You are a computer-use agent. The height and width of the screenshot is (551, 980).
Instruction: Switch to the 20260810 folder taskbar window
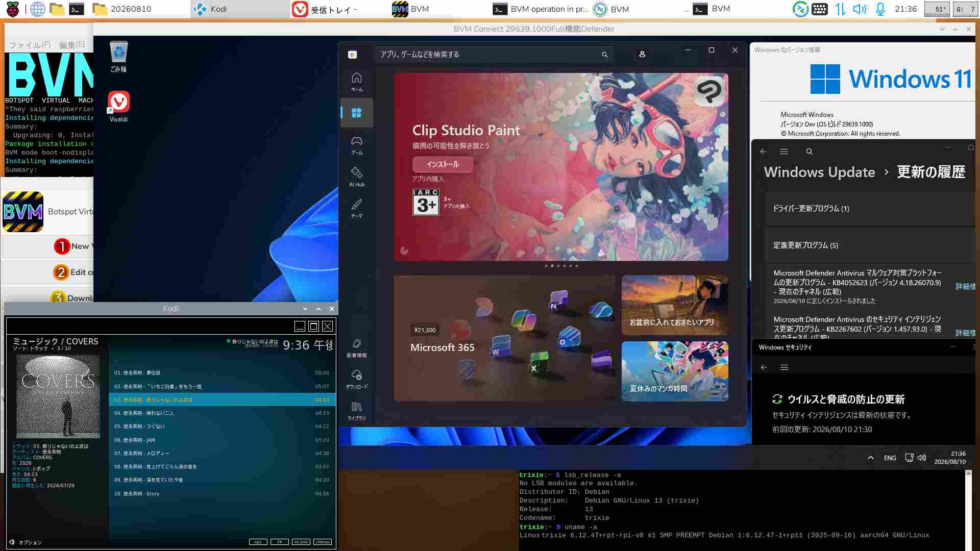(140, 9)
